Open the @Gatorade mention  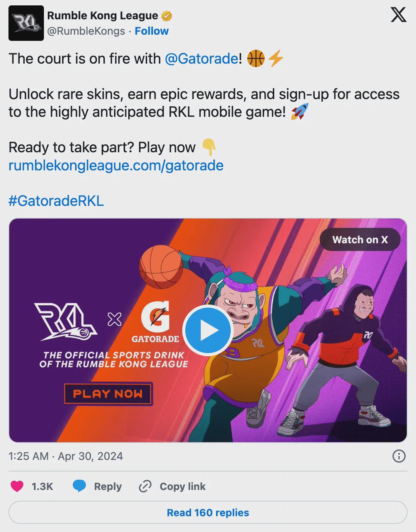pyautogui.click(x=201, y=59)
